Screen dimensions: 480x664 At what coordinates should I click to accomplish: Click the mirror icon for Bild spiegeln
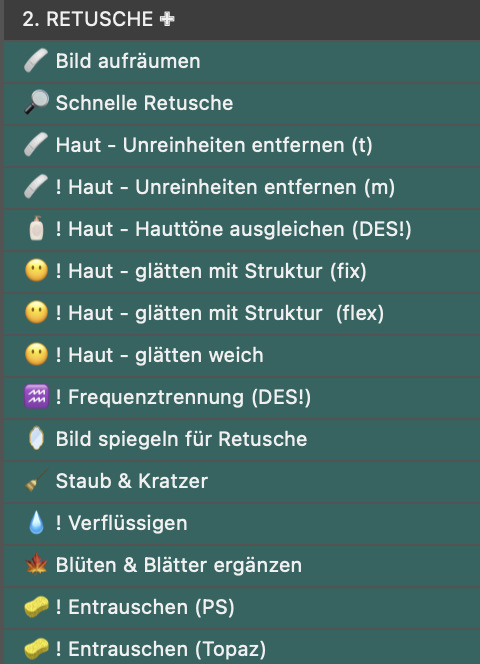36,439
